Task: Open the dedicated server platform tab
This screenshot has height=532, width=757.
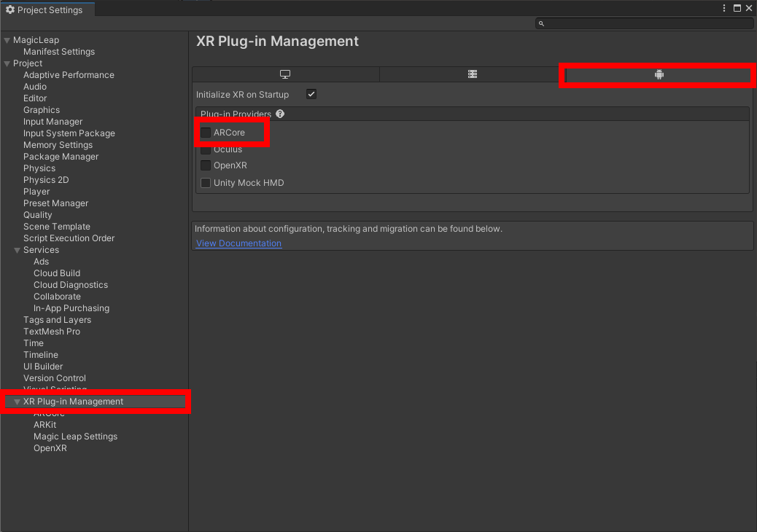Action: pos(472,74)
